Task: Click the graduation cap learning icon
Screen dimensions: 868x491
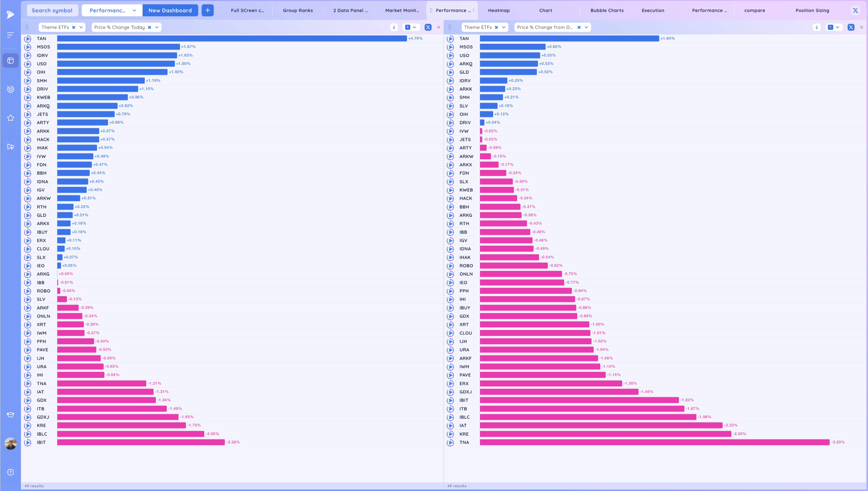Action: [10, 415]
